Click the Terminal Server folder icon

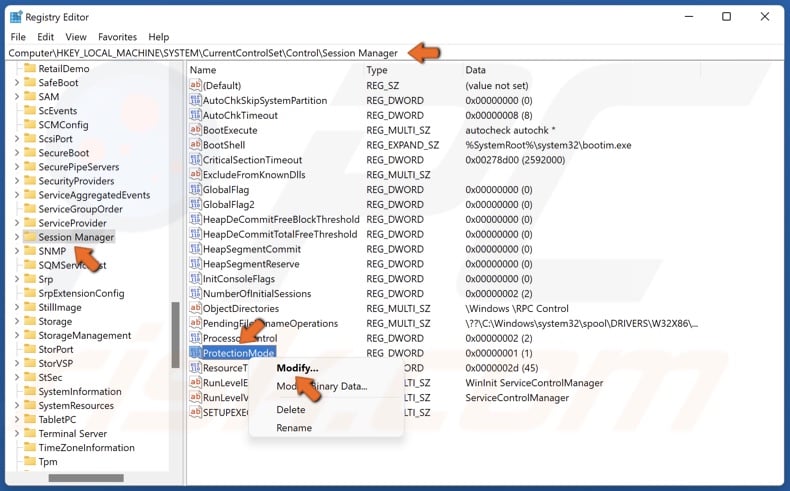click(30, 433)
